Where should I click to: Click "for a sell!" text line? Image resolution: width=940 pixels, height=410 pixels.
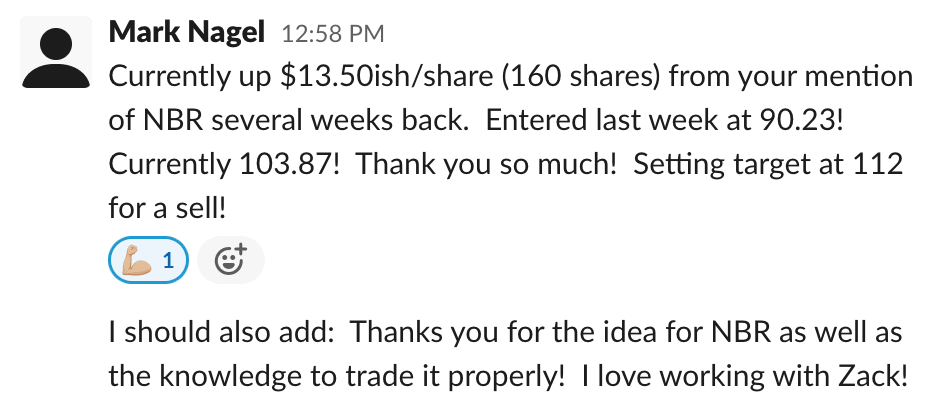(166, 206)
